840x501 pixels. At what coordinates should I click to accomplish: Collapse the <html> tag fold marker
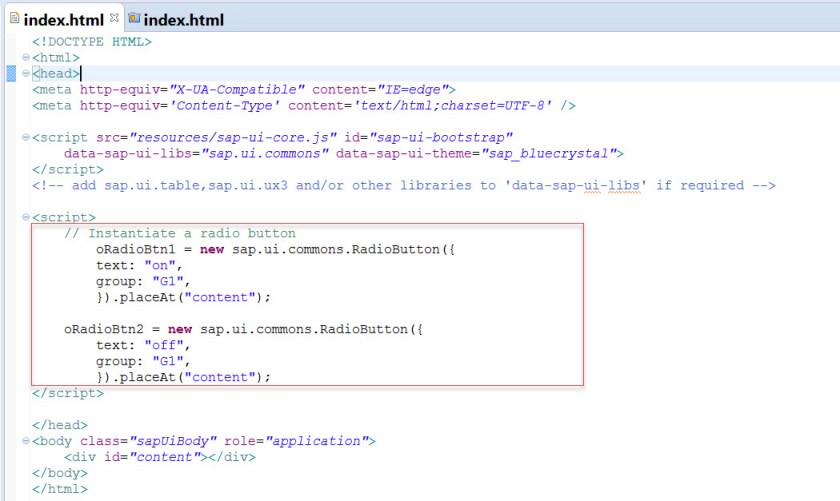coord(26,57)
